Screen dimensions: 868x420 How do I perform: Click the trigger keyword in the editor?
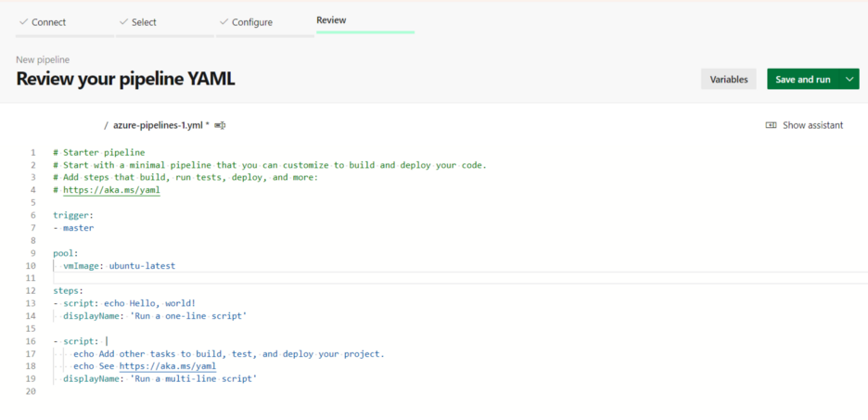coord(72,215)
